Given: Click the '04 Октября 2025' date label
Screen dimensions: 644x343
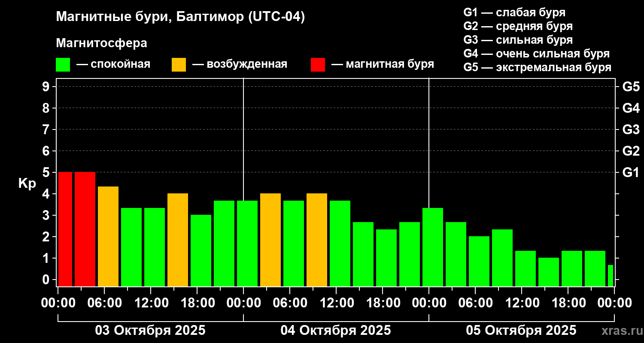Looking at the screenshot, I should tap(336, 331).
